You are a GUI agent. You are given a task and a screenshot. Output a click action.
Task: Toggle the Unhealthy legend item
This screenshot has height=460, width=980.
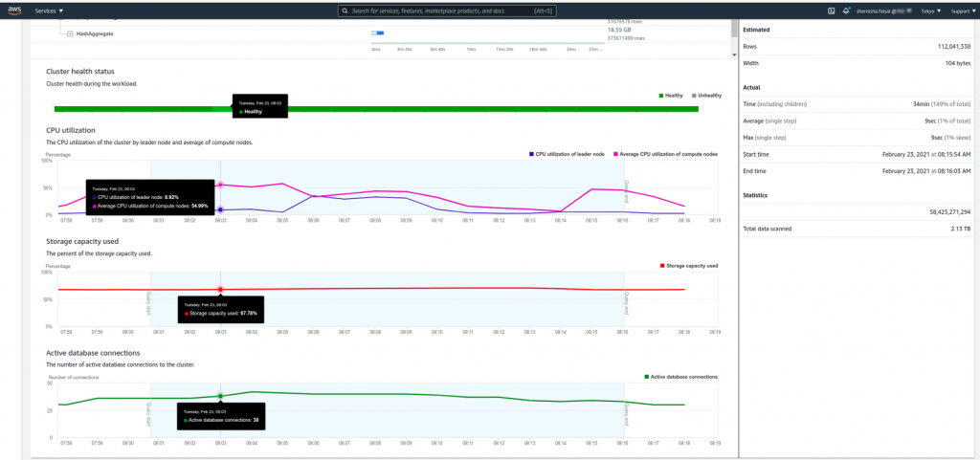point(706,96)
